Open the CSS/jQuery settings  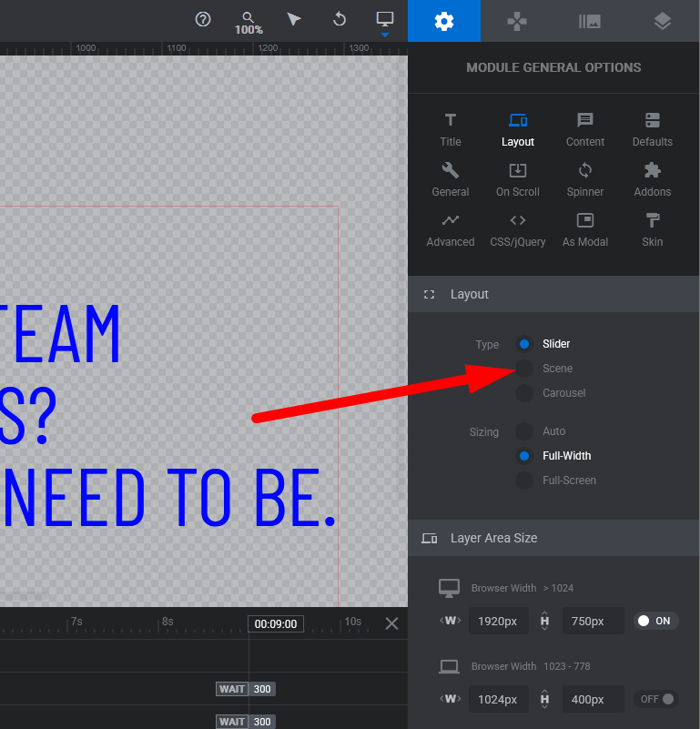click(x=517, y=229)
